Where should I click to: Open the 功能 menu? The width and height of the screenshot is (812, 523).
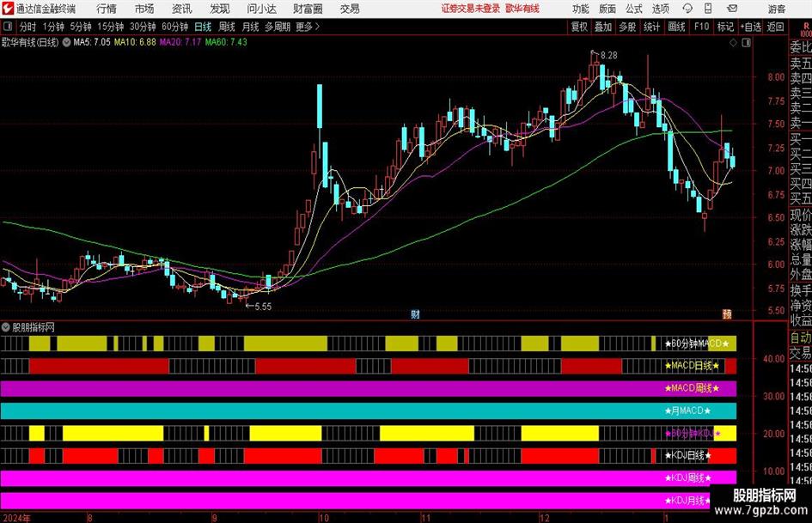(581, 9)
